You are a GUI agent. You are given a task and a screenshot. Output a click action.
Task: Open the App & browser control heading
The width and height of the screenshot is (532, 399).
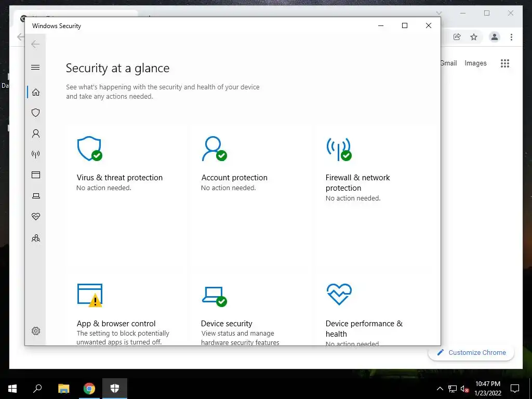(x=116, y=323)
